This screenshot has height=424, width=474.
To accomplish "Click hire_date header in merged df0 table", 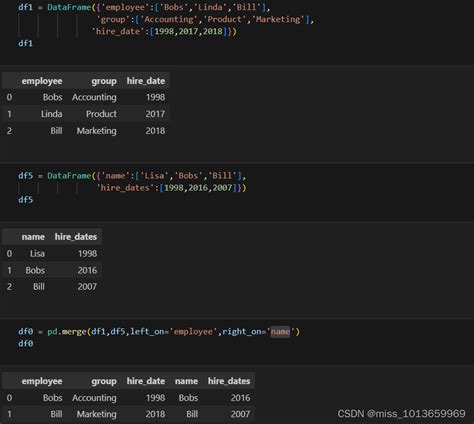I will tap(146, 381).
